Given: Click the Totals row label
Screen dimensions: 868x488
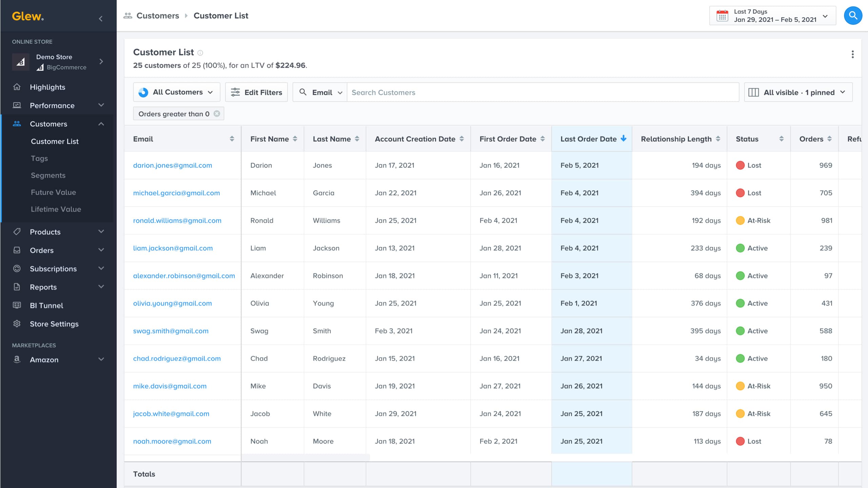Looking at the screenshot, I should (x=144, y=474).
